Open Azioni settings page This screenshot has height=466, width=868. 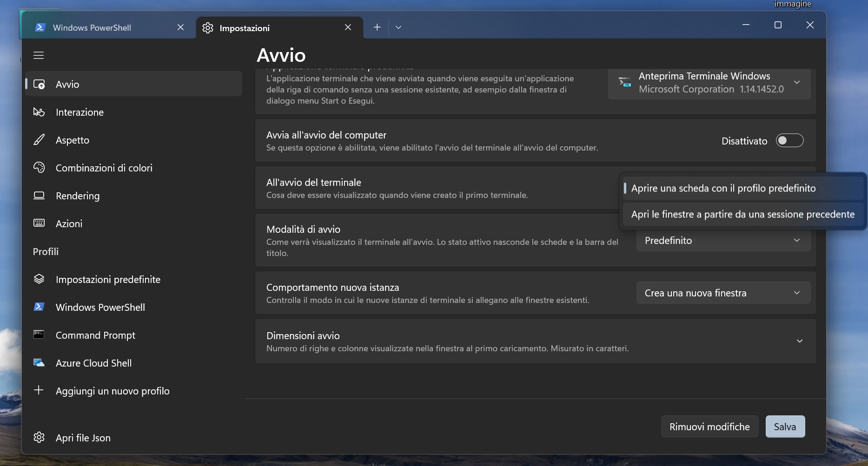coord(134,223)
